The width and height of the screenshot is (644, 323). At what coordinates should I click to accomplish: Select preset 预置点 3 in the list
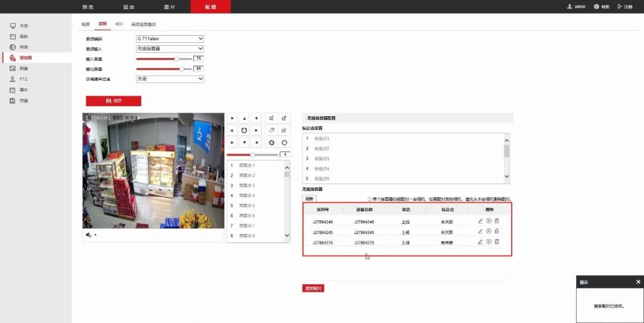(x=247, y=186)
